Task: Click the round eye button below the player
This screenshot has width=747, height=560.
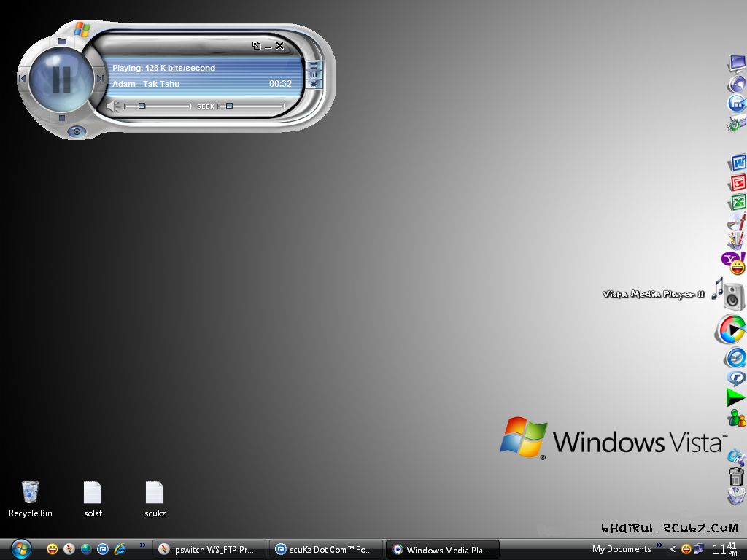Action: 76,131
